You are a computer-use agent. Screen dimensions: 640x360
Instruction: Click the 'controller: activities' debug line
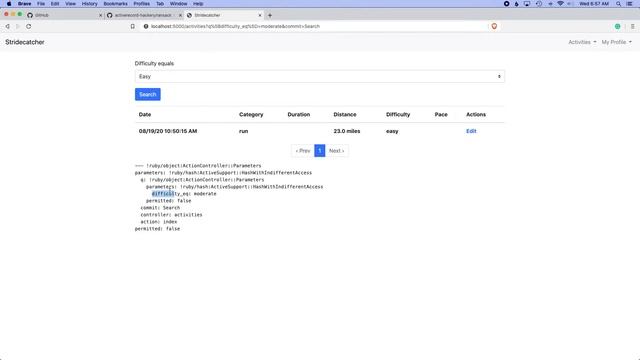[171, 215]
